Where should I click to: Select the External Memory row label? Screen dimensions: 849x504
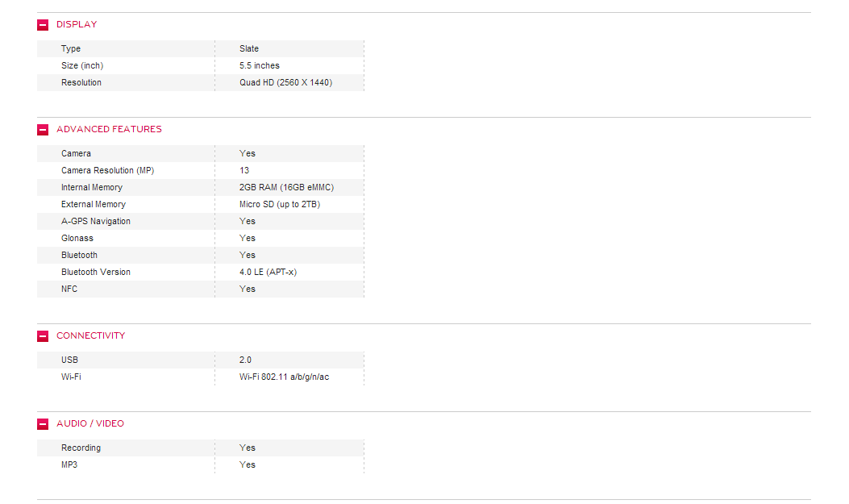pyautogui.click(x=94, y=204)
